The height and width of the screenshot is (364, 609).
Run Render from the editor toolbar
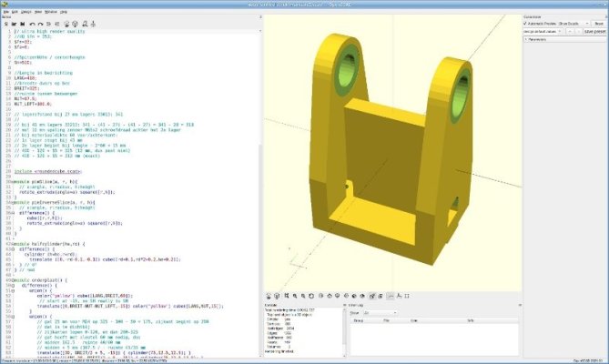pos(75,24)
